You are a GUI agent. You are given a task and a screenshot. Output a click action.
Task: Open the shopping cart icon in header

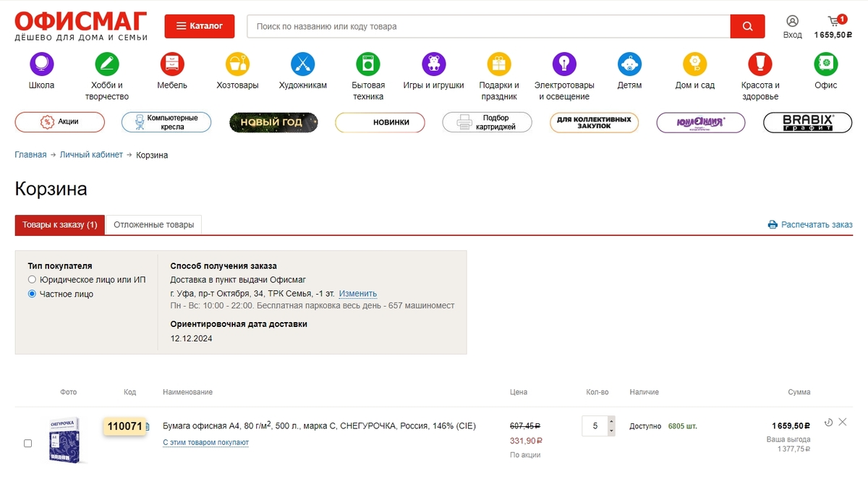[x=837, y=21]
